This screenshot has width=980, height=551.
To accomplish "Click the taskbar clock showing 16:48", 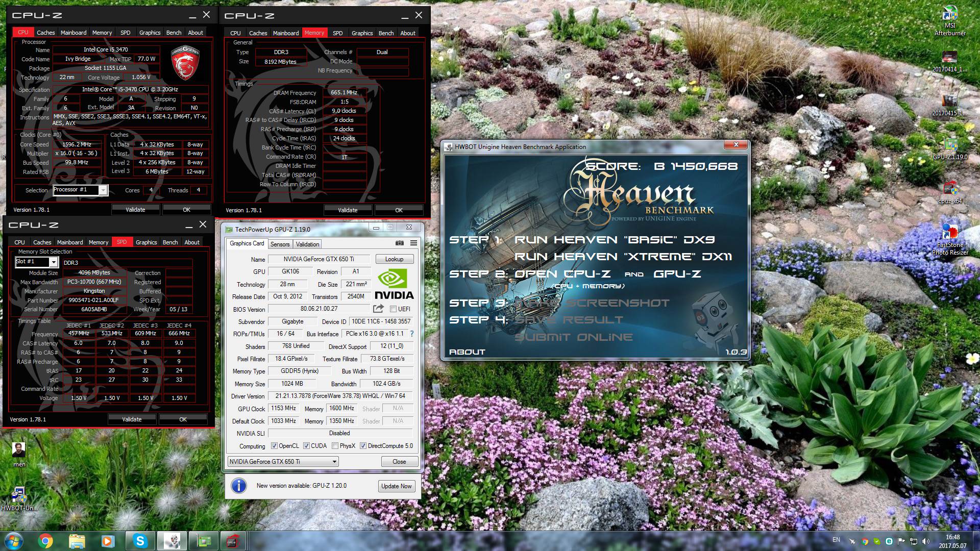I will tap(952, 541).
